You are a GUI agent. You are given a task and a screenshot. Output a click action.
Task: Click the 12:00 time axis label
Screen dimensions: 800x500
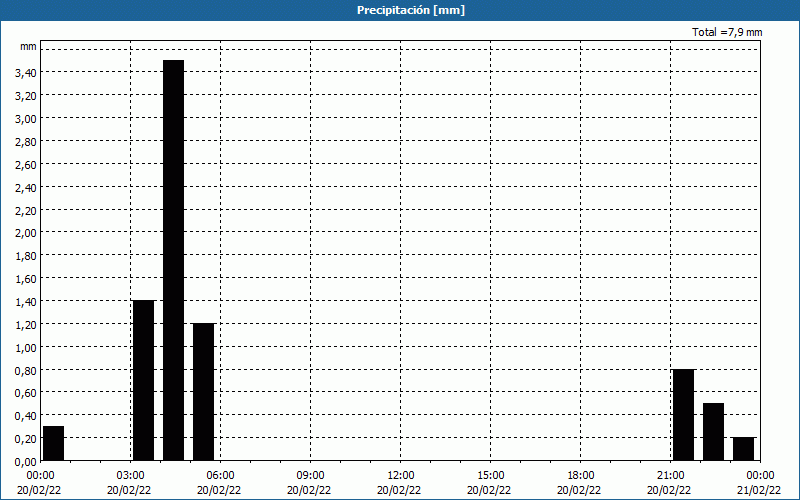click(401, 476)
